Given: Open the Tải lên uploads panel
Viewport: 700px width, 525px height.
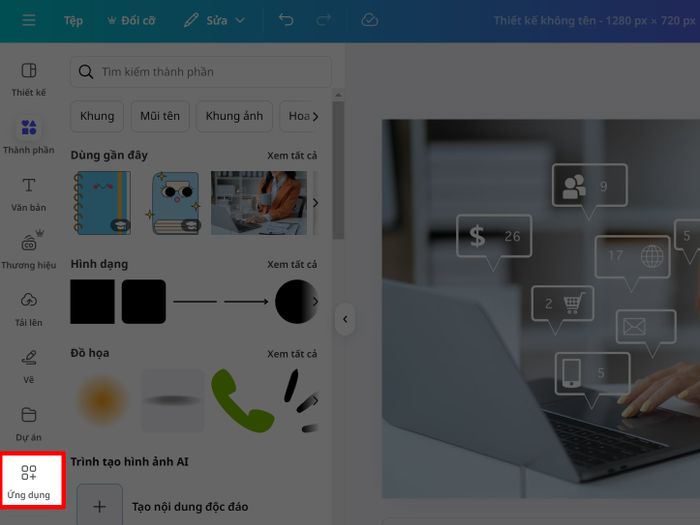Looking at the screenshot, I should point(29,309).
